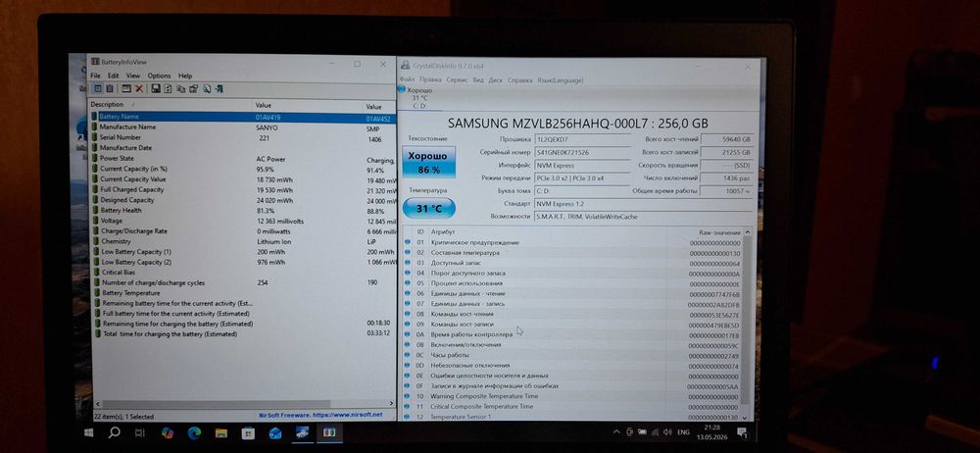Screen dimensions: 980x453
Task: Click the Description column header sort arrow
Action: pos(132,105)
